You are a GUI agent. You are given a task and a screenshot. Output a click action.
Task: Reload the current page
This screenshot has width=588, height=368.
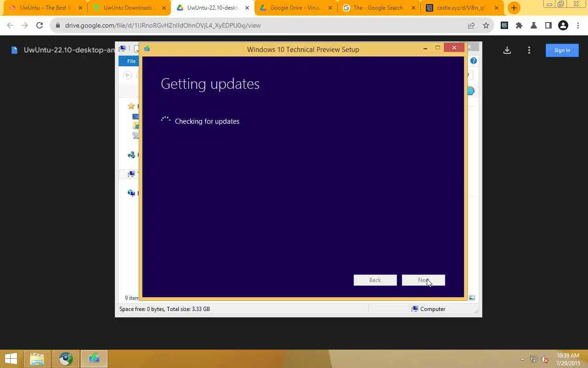pos(40,25)
